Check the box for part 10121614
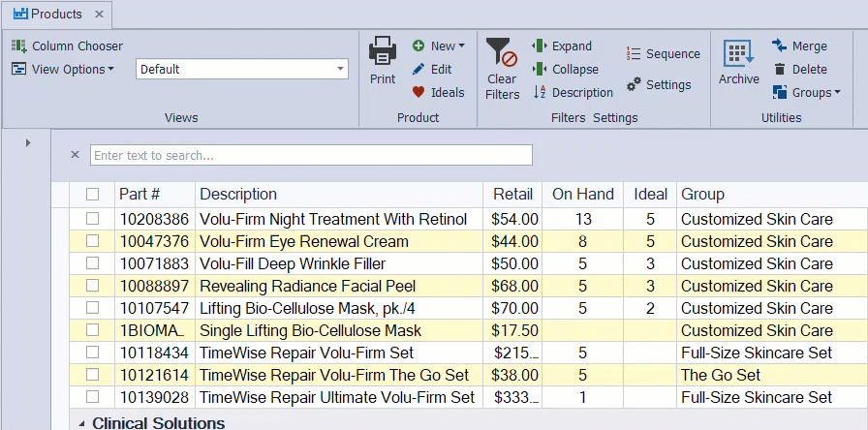 pyautogui.click(x=92, y=375)
